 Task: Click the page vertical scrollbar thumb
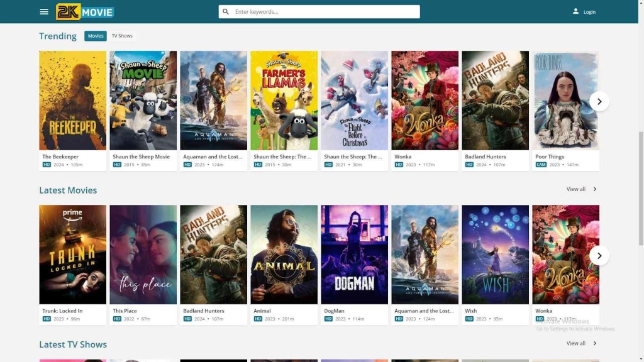[x=641, y=189]
